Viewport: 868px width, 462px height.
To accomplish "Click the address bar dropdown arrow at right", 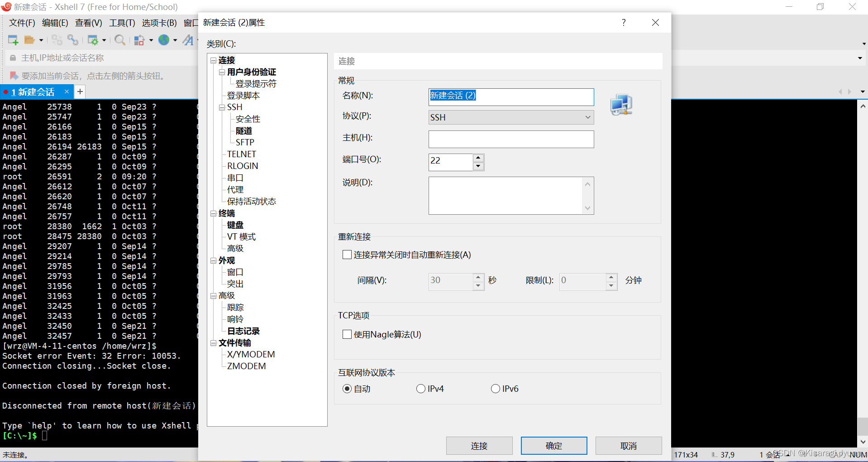I will coord(860,58).
